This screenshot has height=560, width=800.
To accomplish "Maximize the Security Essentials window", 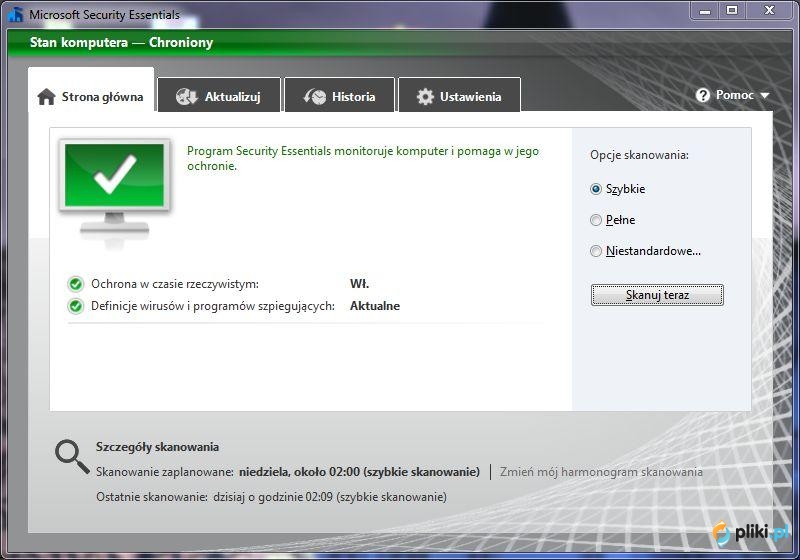I will [x=732, y=10].
